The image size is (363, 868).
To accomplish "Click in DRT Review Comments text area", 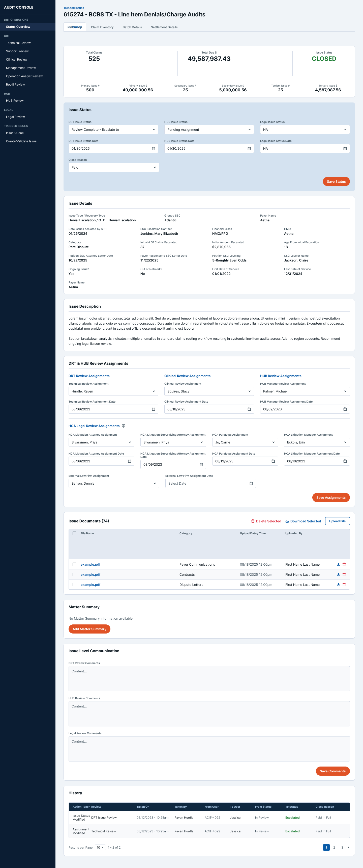I will tap(209, 679).
